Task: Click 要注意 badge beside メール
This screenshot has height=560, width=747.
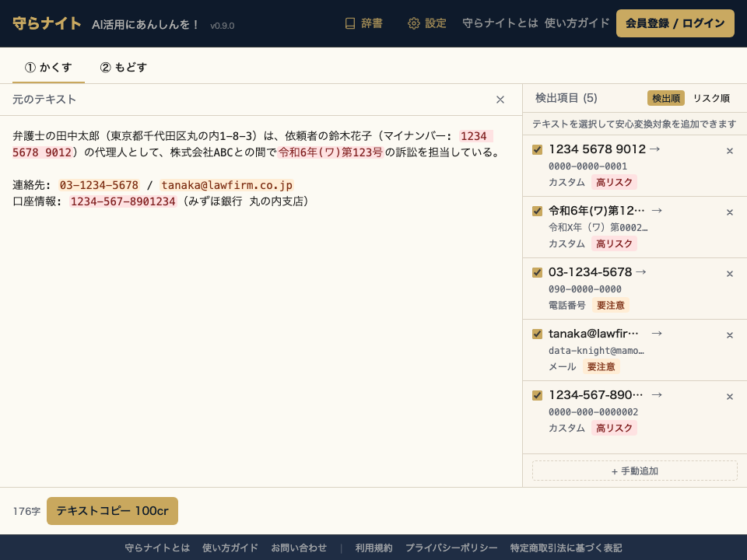Action: tap(601, 366)
